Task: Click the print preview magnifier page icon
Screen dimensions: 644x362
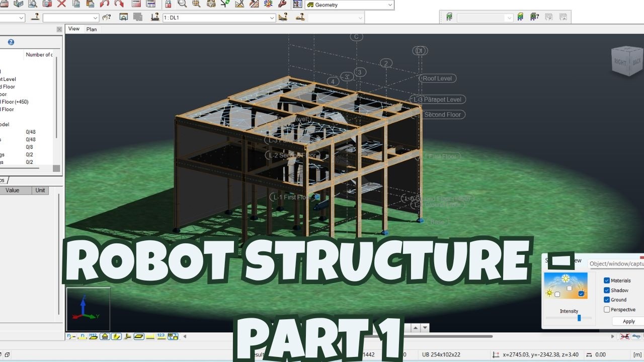Action: 32,4
